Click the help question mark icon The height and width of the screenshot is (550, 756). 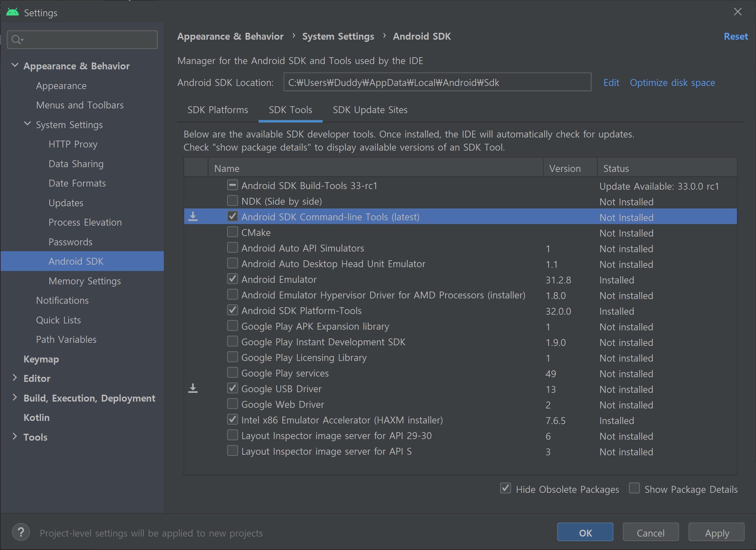[x=21, y=532]
